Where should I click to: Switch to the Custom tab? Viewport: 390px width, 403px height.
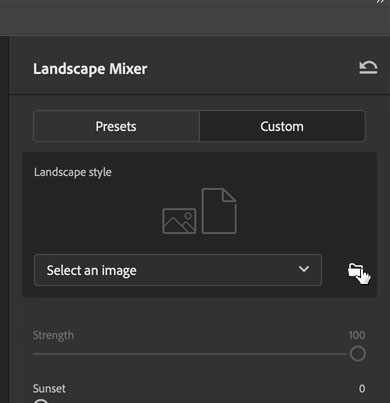click(282, 126)
